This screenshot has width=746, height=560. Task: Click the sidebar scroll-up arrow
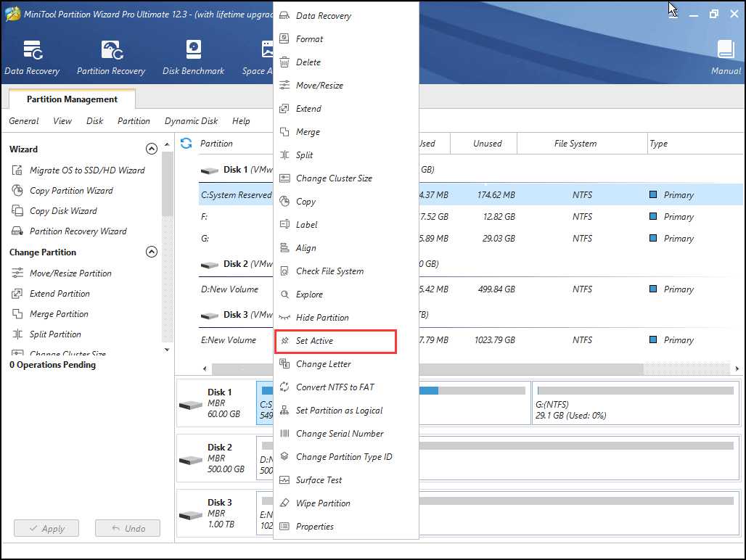click(167, 144)
